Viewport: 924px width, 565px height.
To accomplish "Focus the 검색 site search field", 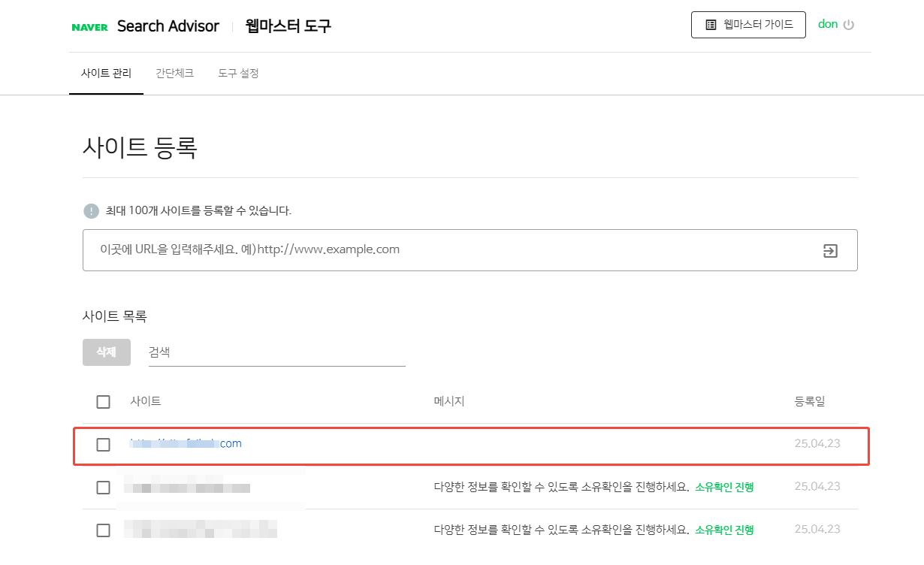I will (276, 352).
